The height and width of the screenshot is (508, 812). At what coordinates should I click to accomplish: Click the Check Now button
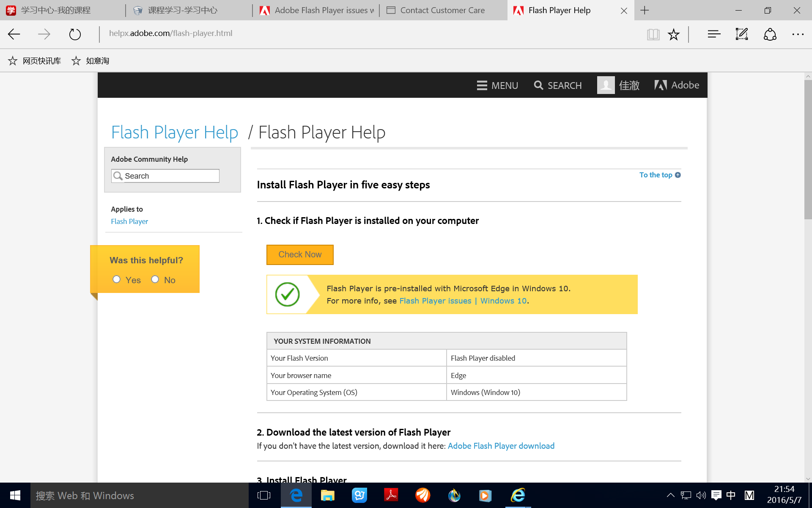click(x=300, y=254)
